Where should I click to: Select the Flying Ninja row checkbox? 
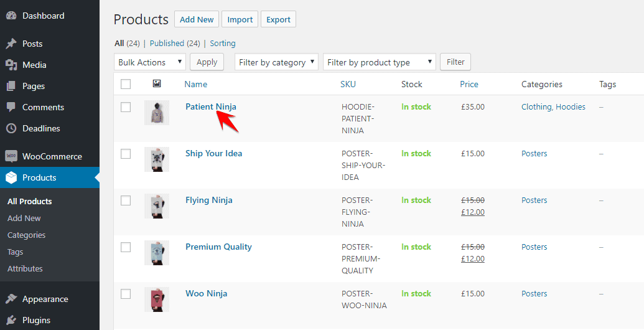[126, 200]
